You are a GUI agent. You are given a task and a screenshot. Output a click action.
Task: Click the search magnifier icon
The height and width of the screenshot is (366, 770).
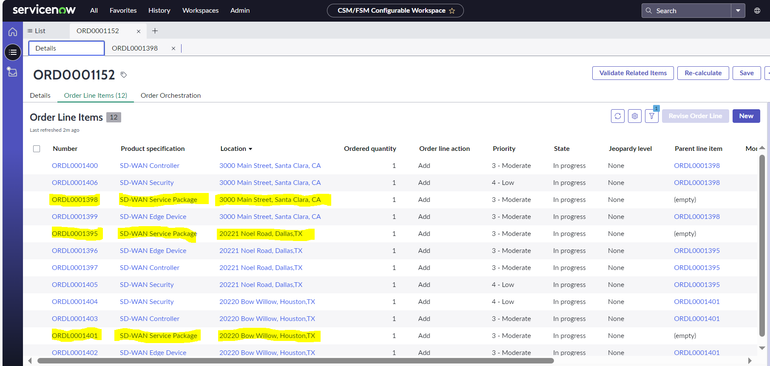[649, 11]
